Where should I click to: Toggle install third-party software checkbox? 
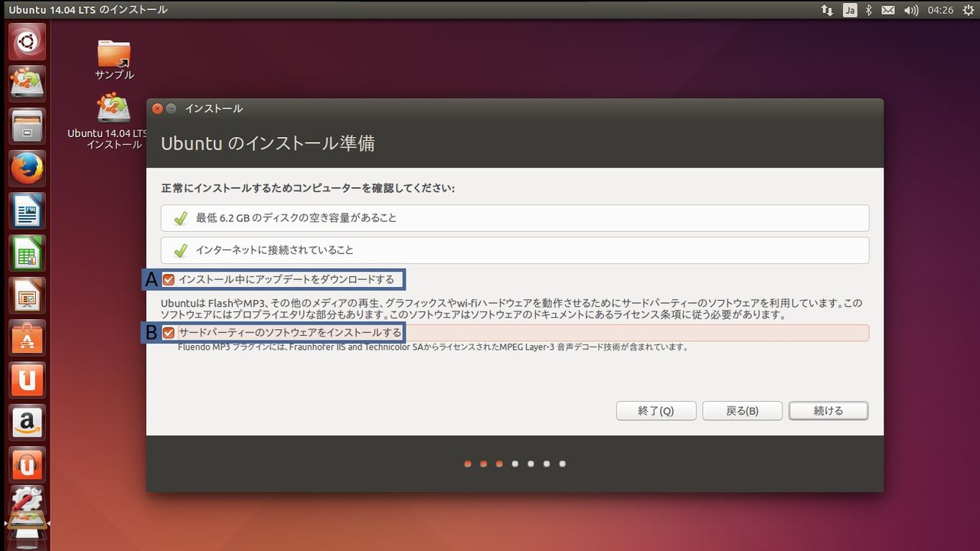coord(168,333)
